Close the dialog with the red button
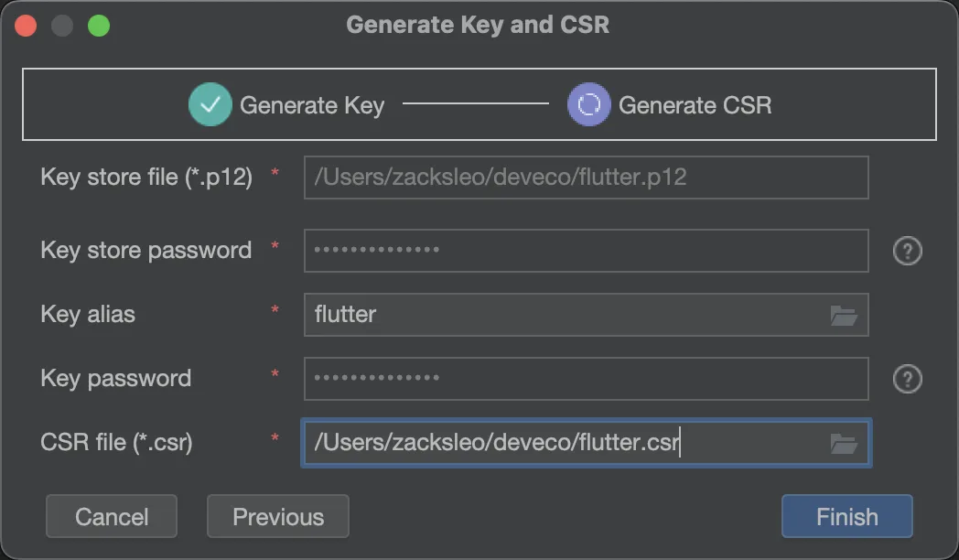959x560 pixels. (x=26, y=26)
